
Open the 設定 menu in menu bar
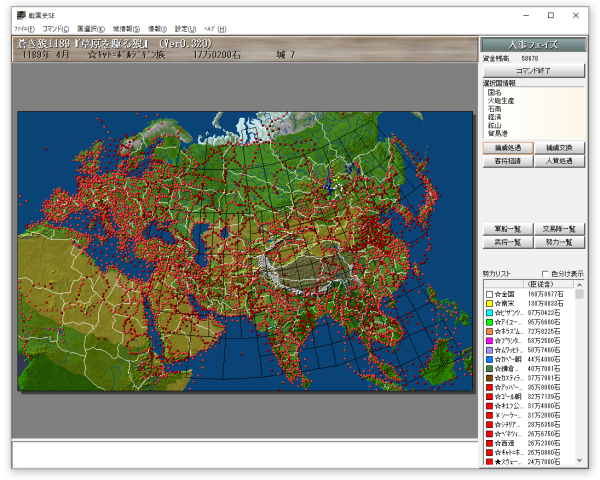point(185,30)
